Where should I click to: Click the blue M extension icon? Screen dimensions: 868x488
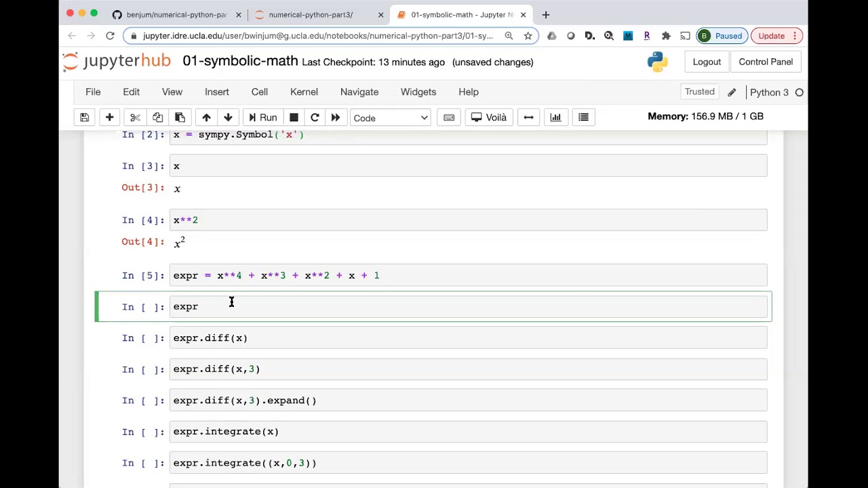point(628,36)
